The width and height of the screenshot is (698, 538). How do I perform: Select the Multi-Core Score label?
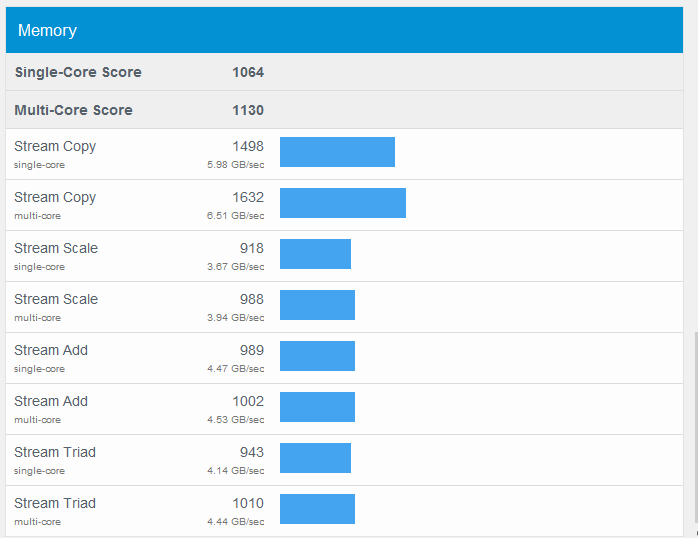(73, 110)
